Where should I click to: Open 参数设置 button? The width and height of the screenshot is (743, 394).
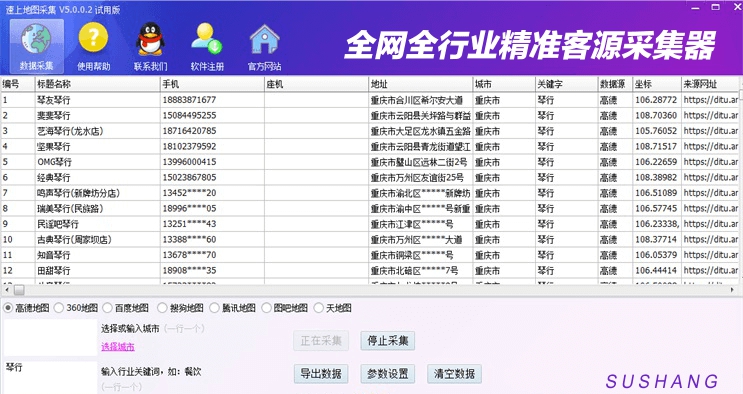tap(388, 374)
